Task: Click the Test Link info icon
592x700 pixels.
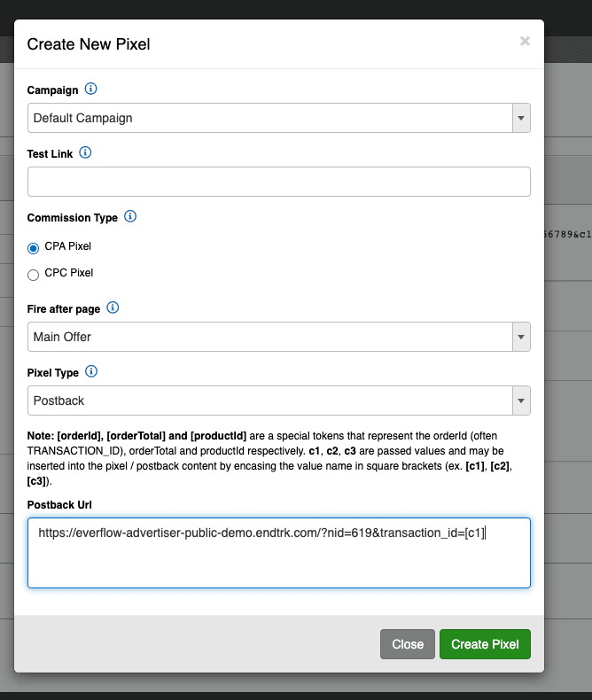Action: tap(85, 152)
